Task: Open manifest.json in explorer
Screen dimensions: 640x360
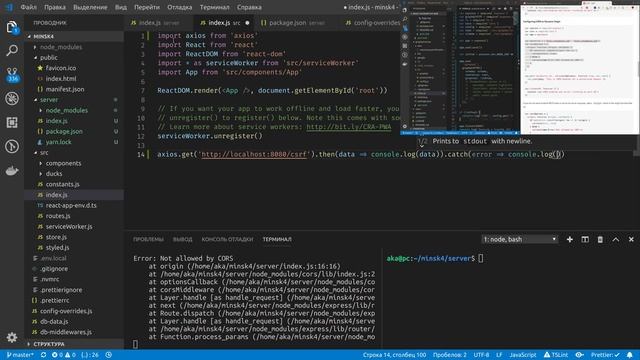Action: [x=64, y=89]
